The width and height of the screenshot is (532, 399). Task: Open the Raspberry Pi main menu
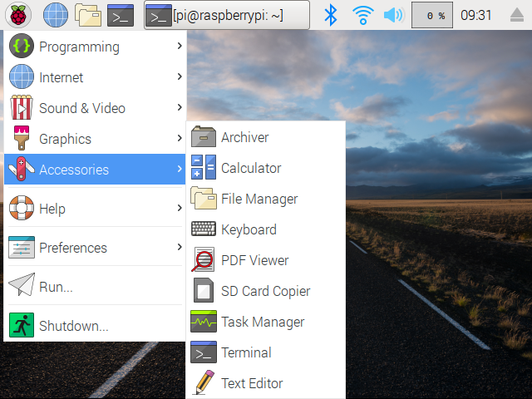click(x=18, y=15)
